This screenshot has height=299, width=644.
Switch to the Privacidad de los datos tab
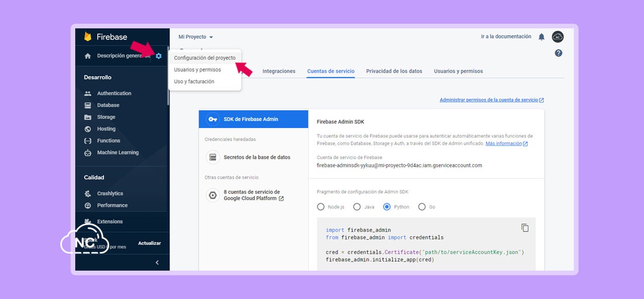click(x=394, y=71)
